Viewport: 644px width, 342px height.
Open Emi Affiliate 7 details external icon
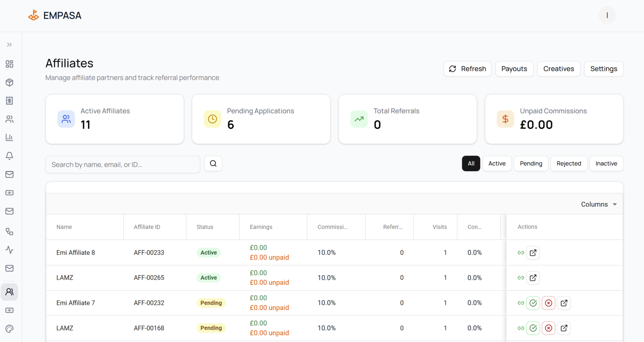coord(564,303)
